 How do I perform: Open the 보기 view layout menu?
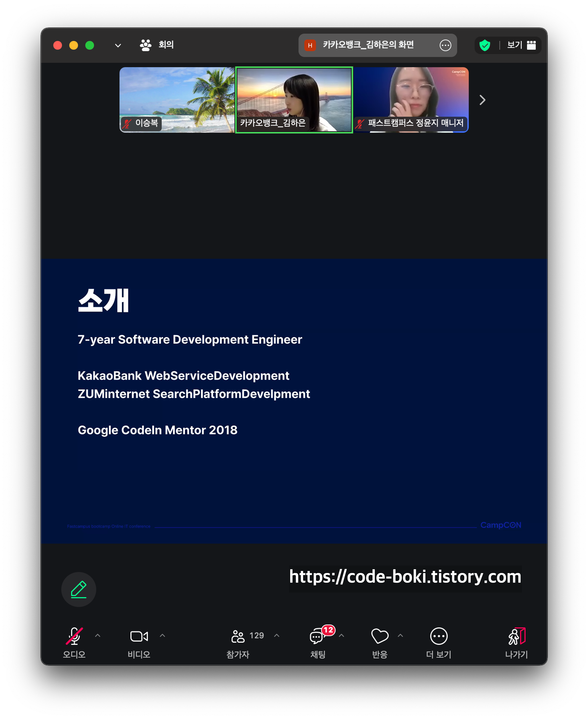point(521,45)
